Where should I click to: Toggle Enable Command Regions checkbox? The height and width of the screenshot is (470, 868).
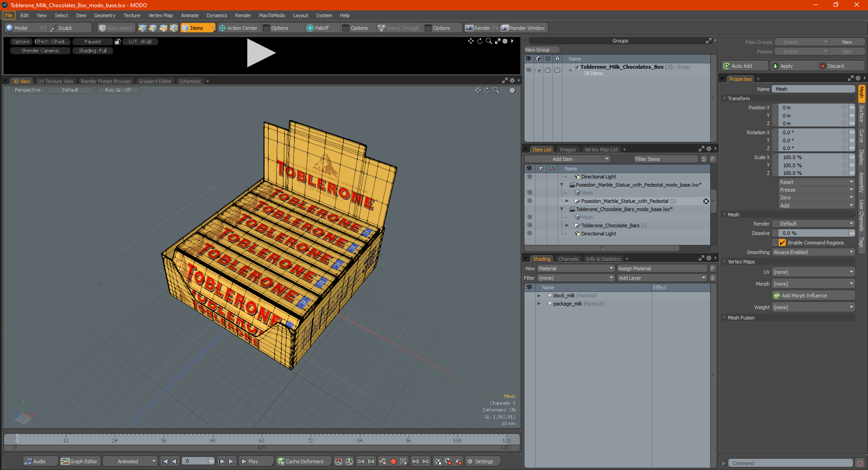(782, 243)
